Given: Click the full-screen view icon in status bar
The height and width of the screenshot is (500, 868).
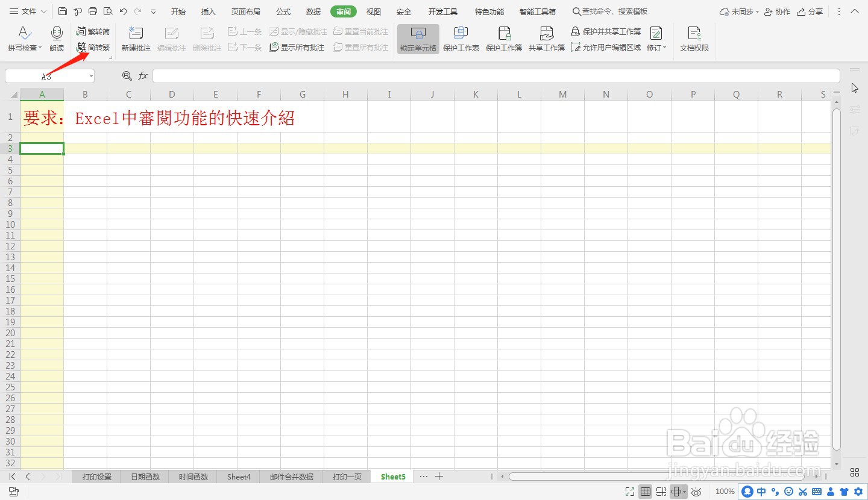Looking at the screenshot, I should [630, 492].
